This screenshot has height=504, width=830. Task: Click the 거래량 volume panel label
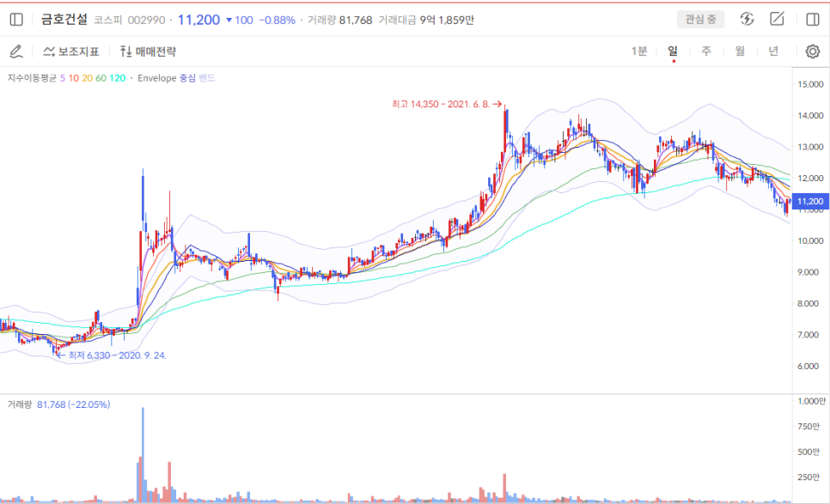[x=20, y=404]
